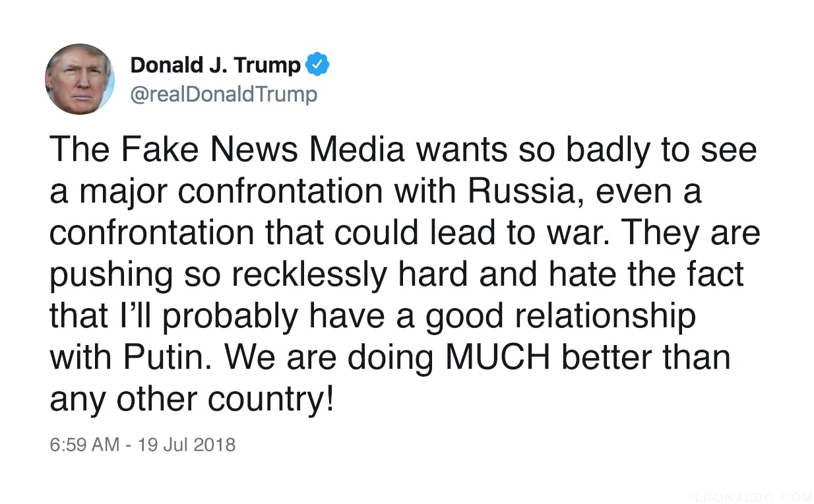
Task: Click the blue verified checkmark badge
Action: (x=319, y=65)
